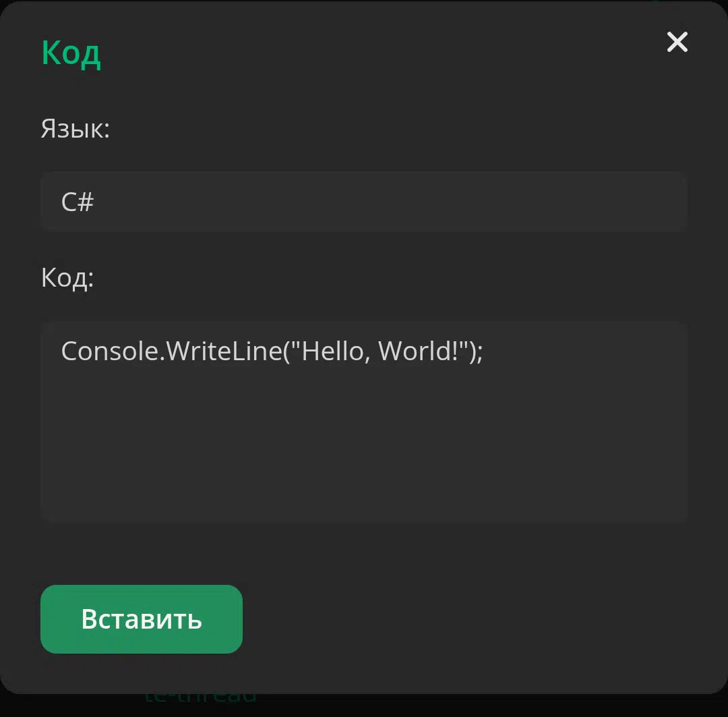This screenshot has width=728, height=717.
Task: Place cursor at end of code line semicolon
Action: coord(483,351)
